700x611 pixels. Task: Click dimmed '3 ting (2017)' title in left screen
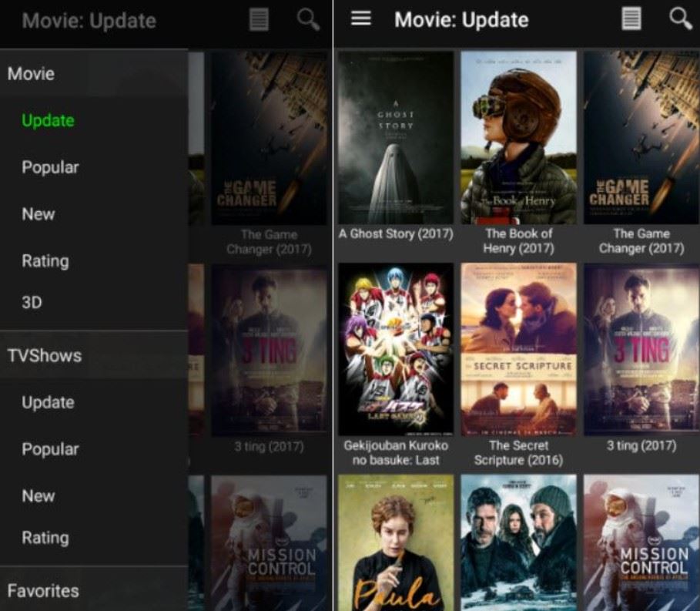[x=270, y=447]
